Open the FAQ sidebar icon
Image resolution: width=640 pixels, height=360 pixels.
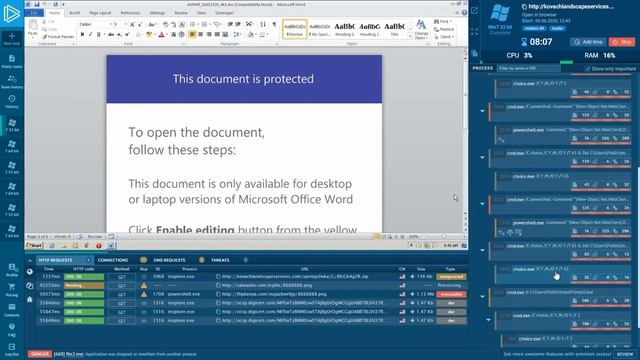(x=12, y=330)
